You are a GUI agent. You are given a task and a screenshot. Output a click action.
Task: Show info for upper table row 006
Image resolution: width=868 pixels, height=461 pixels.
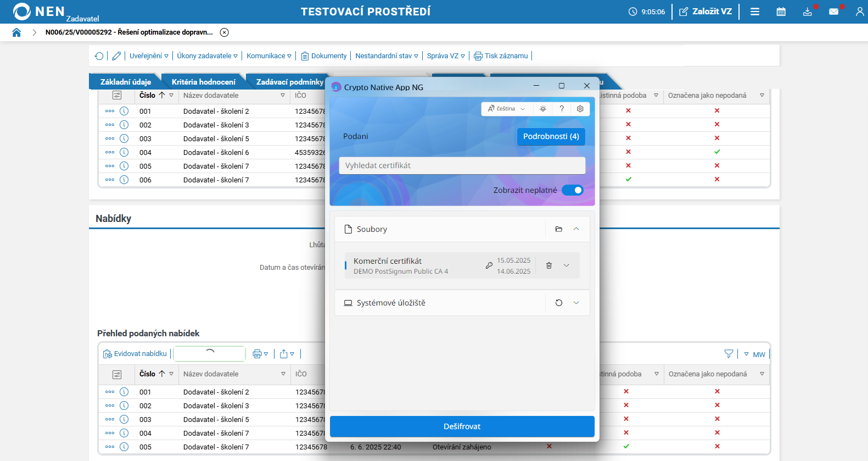(x=124, y=180)
